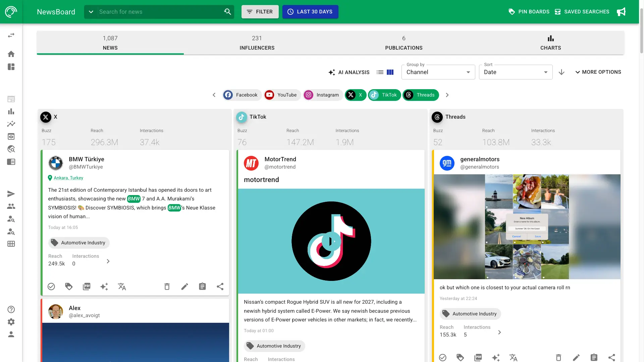Open bar chart analytics icon in sidebar
The height and width of the screenshot is (362, 644).
[x=11, y=112]
